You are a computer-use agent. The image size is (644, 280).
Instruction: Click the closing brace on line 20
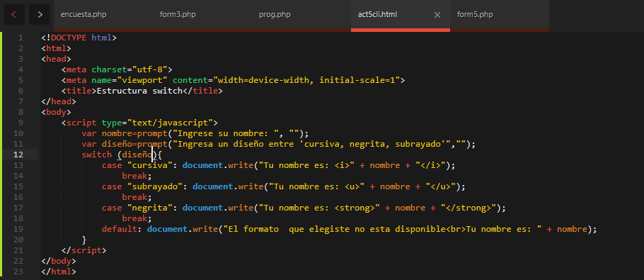[84, 240]
